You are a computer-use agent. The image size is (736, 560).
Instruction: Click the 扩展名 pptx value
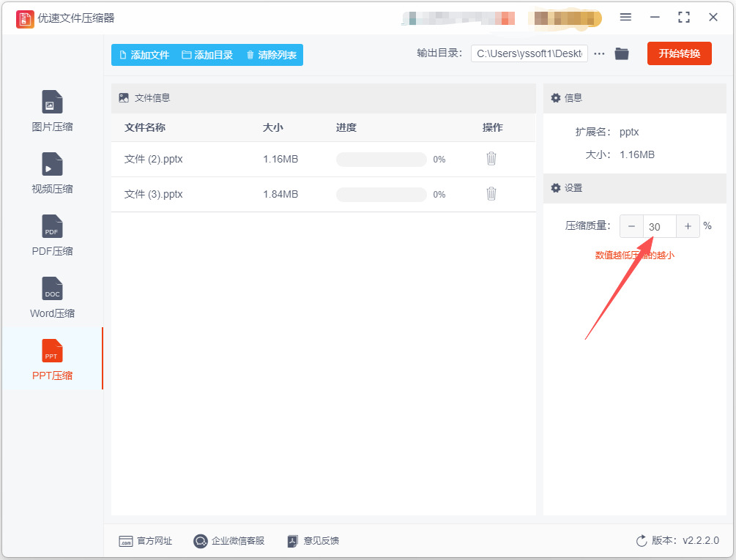tap(629, 132)
